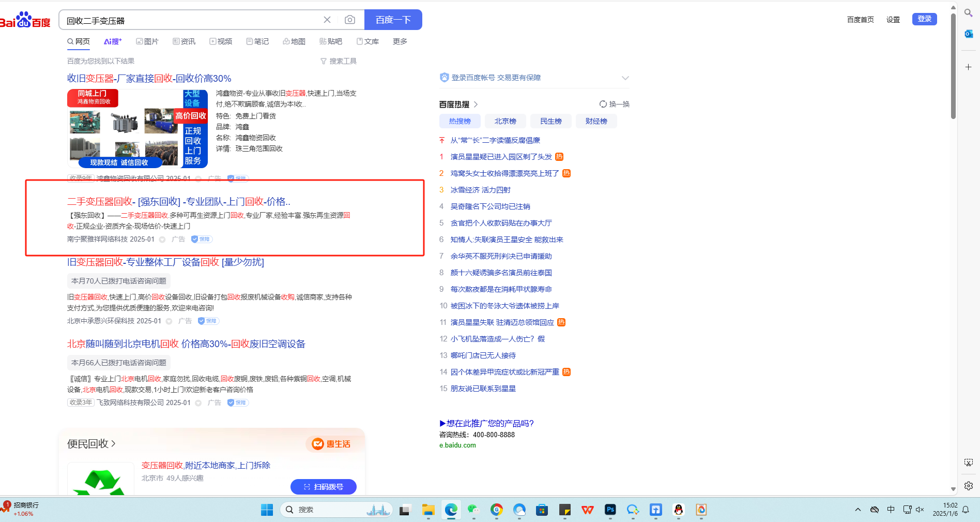
Task: Click the camera image search icon
Action: pos(350,20)
